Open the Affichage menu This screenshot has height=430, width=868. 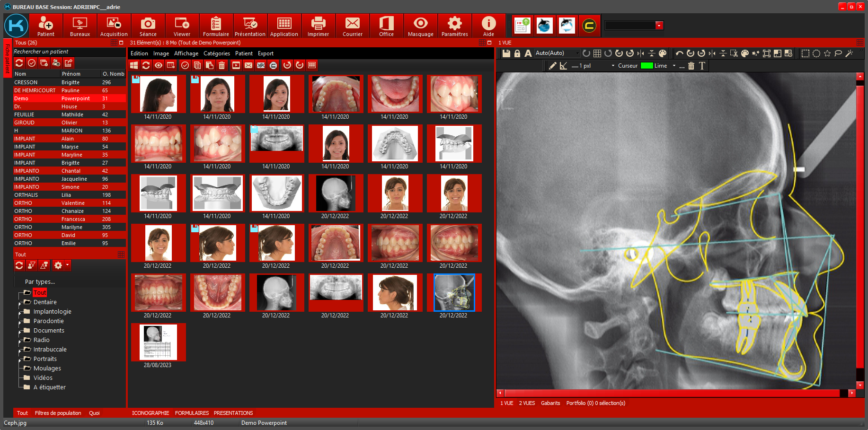point(186,53)
